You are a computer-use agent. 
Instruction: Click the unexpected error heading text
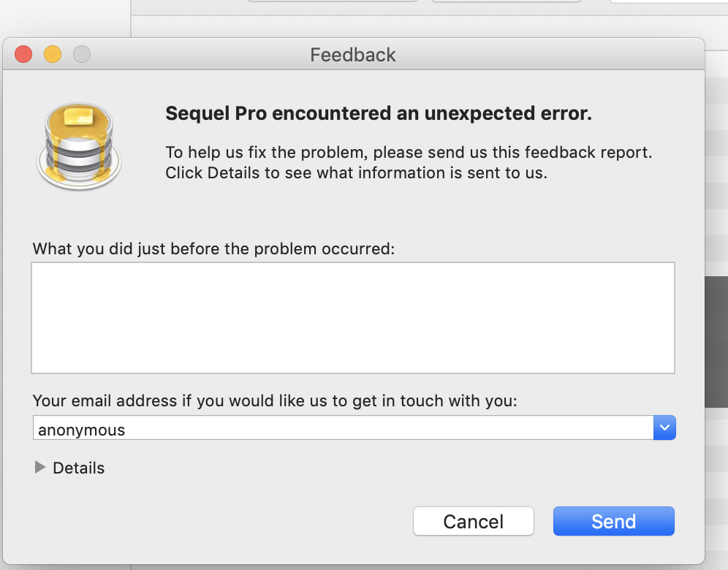[x=379, y=113]
